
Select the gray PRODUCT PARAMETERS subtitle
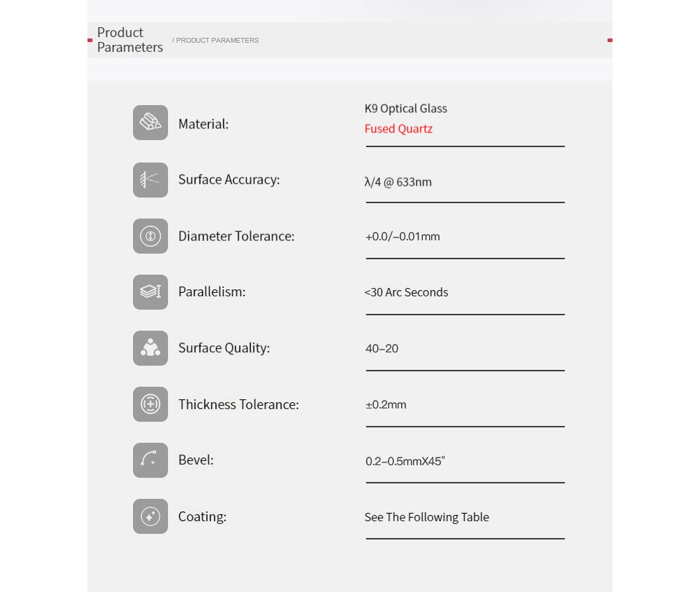tap(215, 40)
